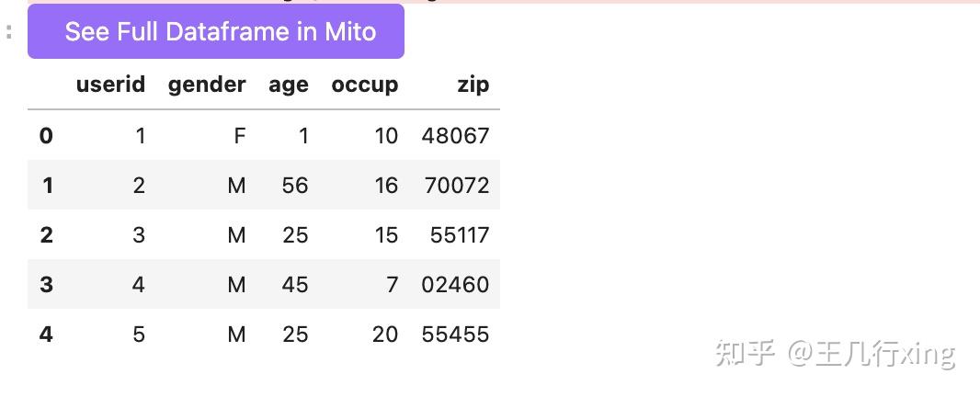
Task: Click the zip value 02460
Action: click(455, 285)
